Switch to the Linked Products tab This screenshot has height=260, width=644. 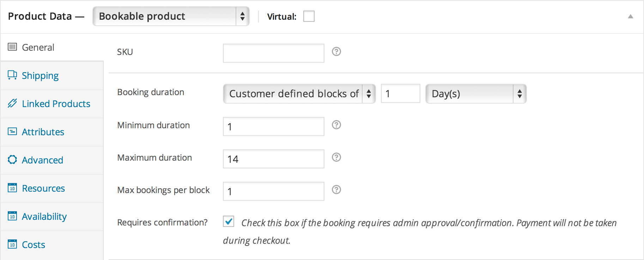(52, 104)
